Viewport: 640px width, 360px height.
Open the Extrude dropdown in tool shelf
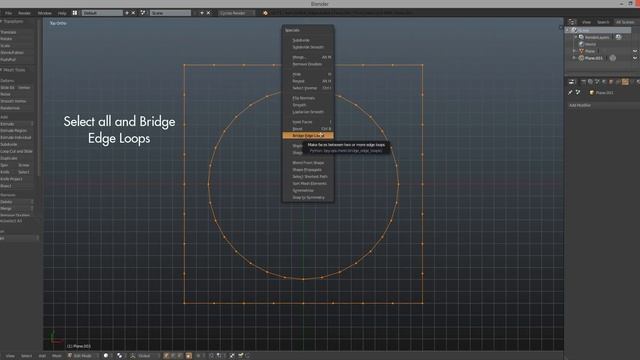point(17,124)
